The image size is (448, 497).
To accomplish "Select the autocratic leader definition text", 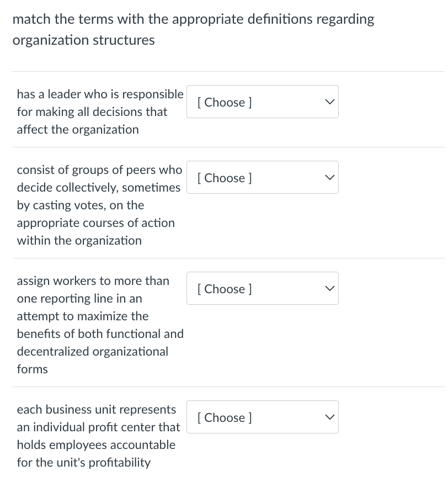I will pos(99,112).
